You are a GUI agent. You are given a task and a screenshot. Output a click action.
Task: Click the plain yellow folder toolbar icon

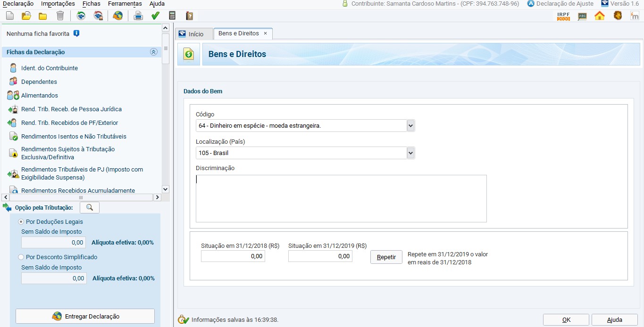[43, 16]
